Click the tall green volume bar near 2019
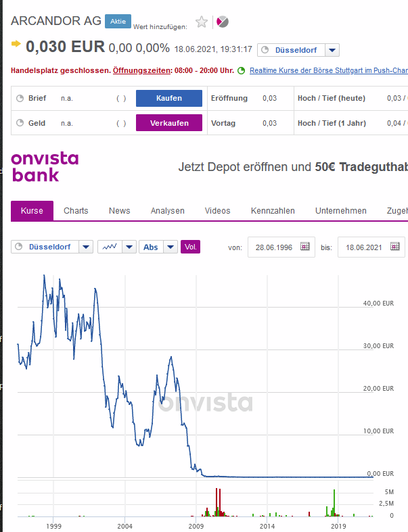This screenshot has height=532, width=408. (334, 503)
